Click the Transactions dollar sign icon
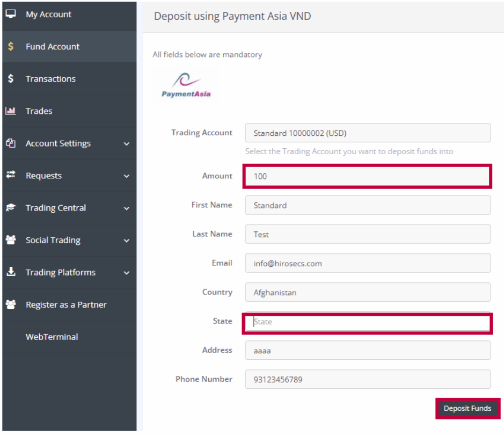 click(x=11, y=79)
